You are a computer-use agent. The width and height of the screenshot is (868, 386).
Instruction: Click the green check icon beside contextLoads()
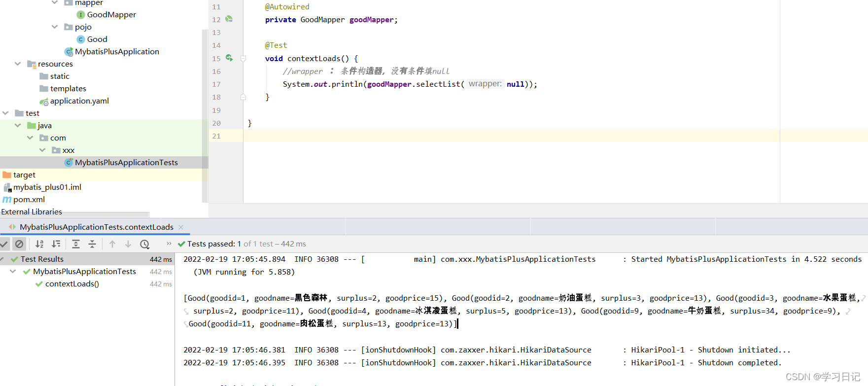coord(39,284)
